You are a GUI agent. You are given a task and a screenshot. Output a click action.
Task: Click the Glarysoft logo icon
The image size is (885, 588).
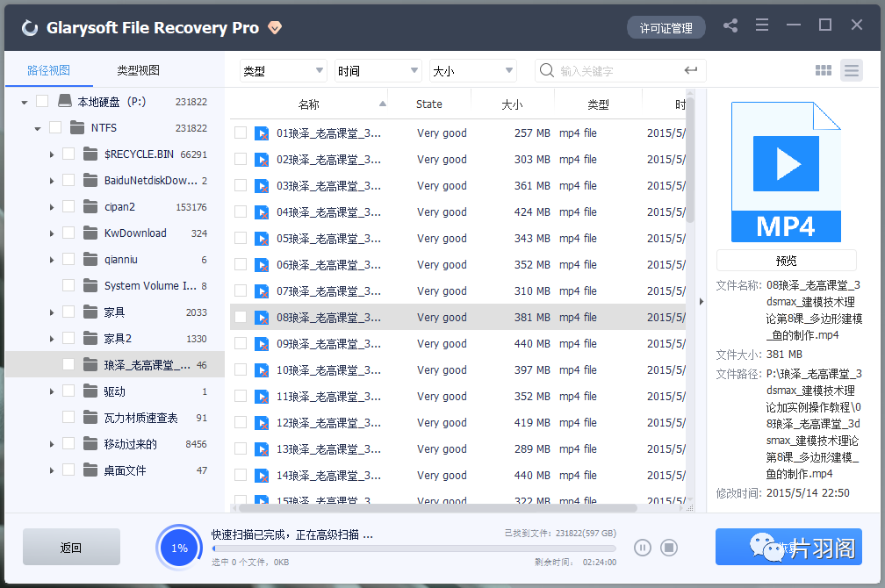[29, 28]
